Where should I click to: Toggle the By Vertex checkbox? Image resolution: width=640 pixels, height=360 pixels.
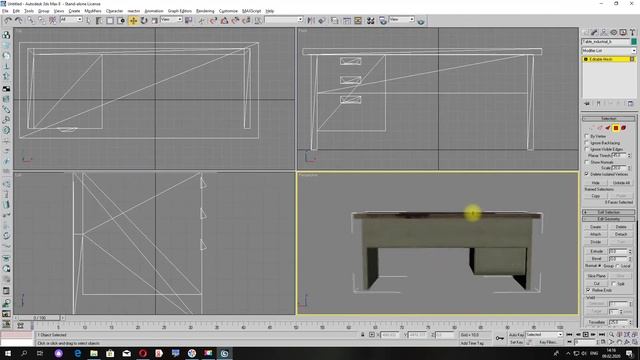tap(587, 136)
